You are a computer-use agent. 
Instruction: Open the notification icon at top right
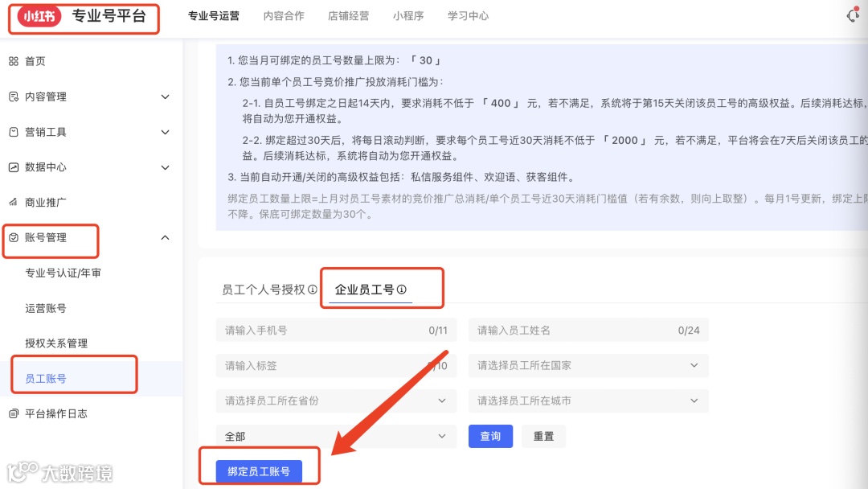coord(854,15)
